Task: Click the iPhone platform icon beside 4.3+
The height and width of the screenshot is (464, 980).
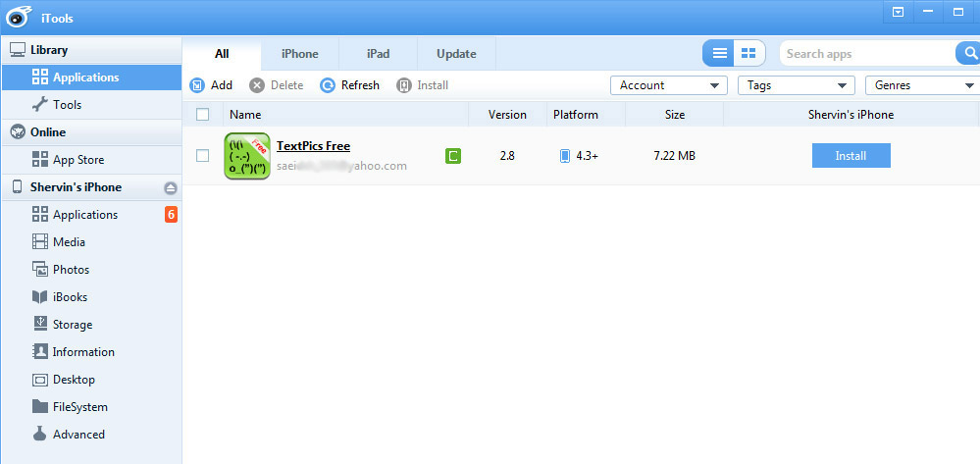Action: pos(564,156)
